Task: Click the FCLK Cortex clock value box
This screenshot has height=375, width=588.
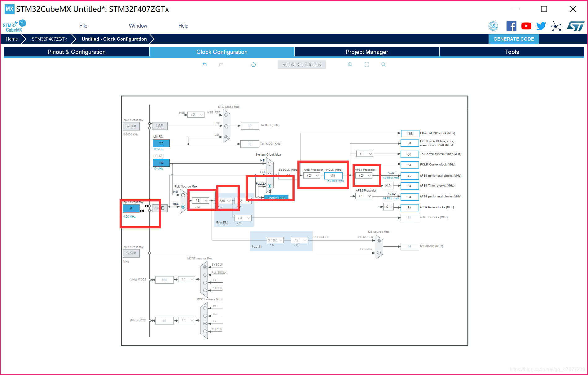Action: pyautogui.click(x=410, y=165)
